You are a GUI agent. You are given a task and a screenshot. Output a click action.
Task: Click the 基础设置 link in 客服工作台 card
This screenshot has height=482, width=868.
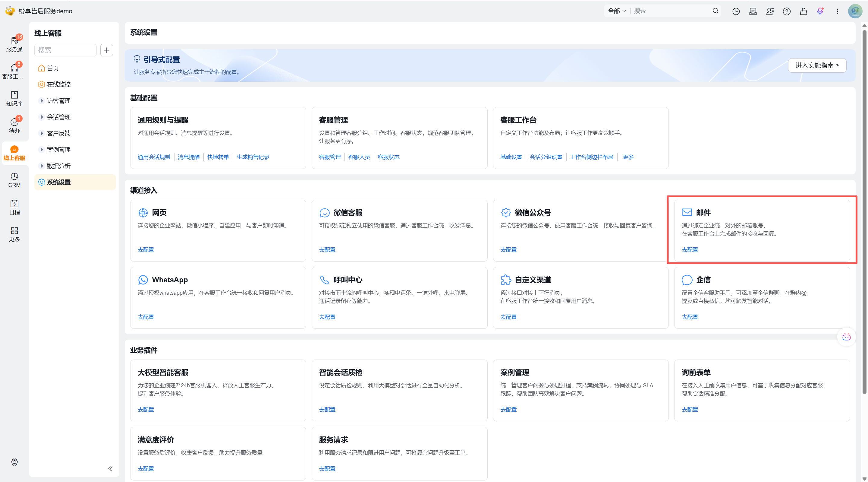click(x=511, y=157)
